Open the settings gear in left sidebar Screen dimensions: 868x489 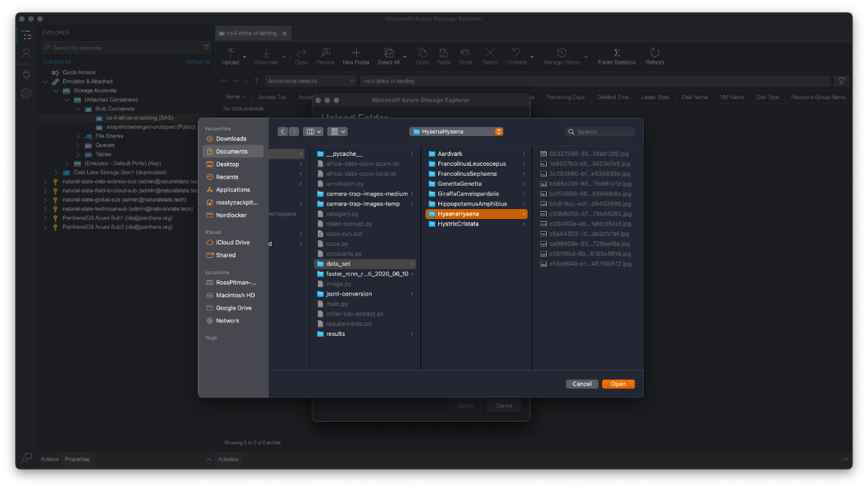tap(26, 94)
